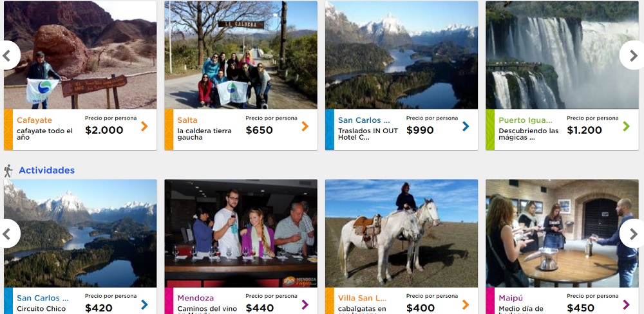Open the Maipú winery tour photo
Image resolution: width=644 pixels, height=314 pixels.
pos(562,233)
